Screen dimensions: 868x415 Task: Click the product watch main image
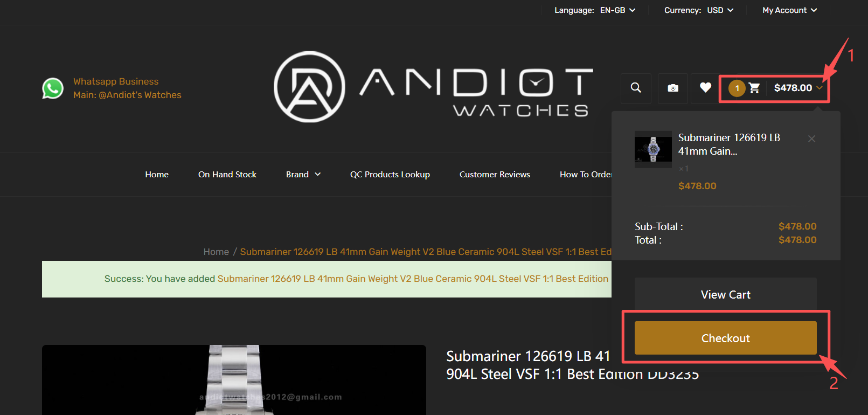234,380
